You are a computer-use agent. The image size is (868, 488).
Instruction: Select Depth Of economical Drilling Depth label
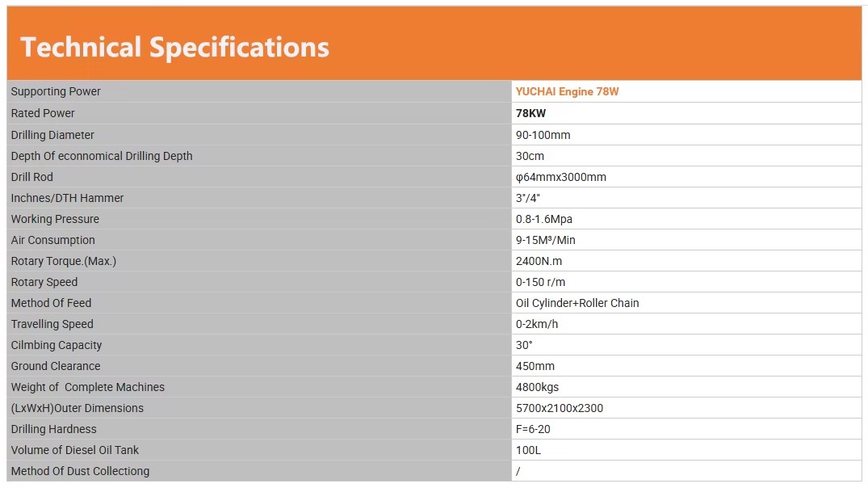102,156
